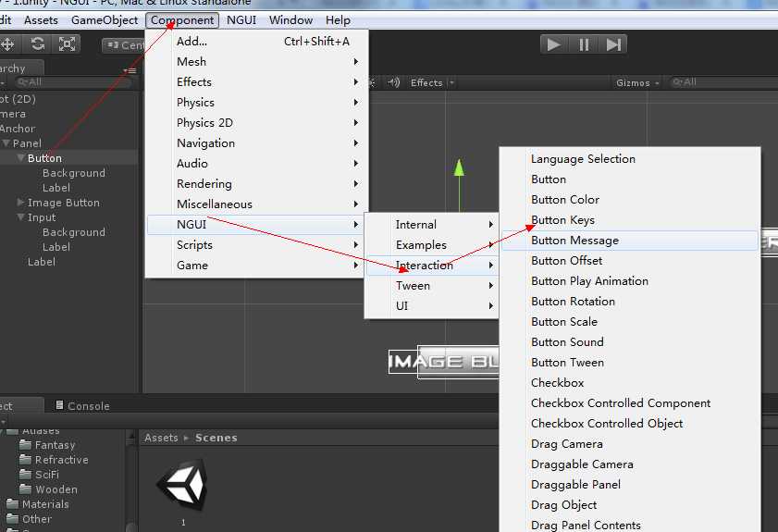Open the Navigation submenu

tap(257, 142)
